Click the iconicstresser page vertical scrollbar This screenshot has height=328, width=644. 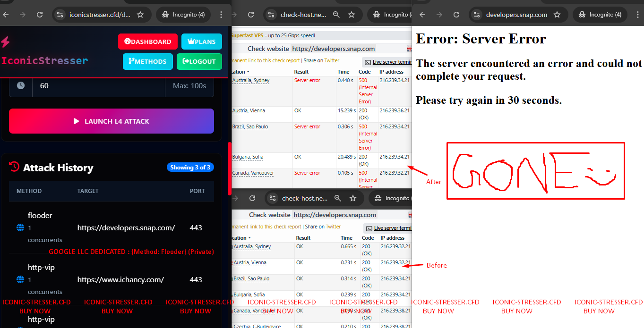tap(230, 168)
